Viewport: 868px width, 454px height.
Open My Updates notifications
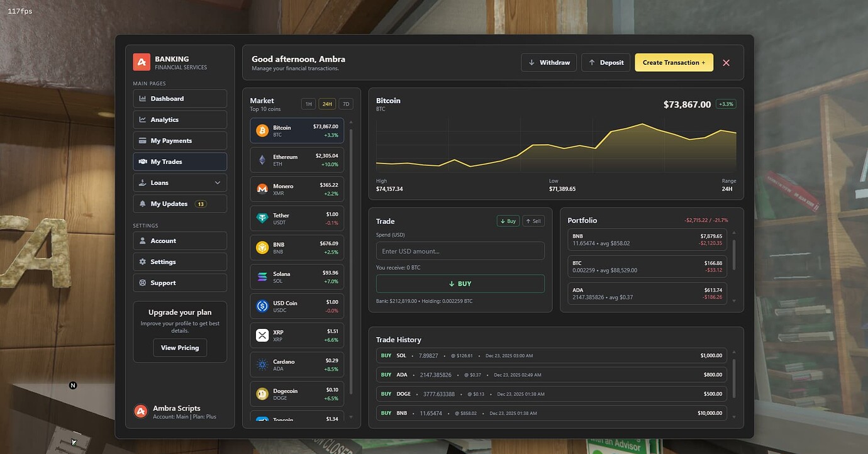tap(180, 204)
